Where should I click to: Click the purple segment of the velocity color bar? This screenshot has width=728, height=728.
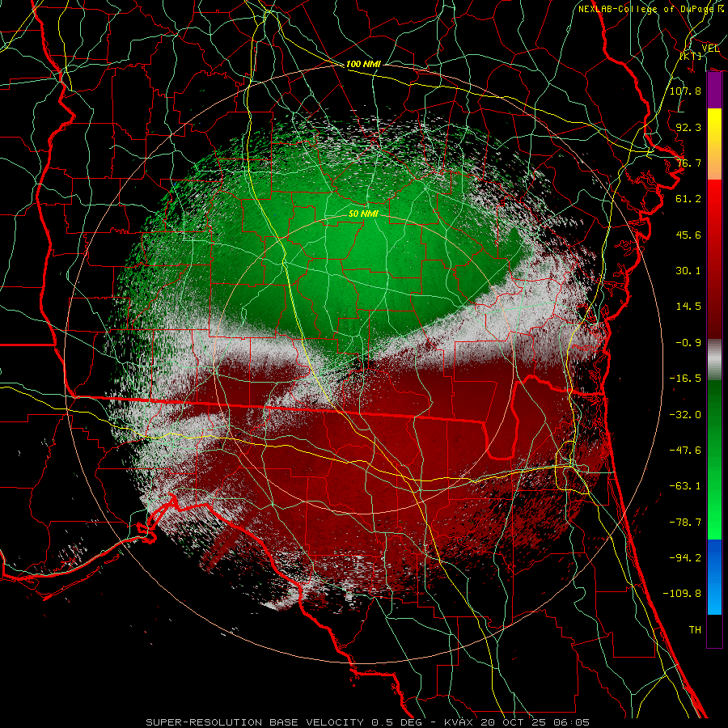coord(714,91)
